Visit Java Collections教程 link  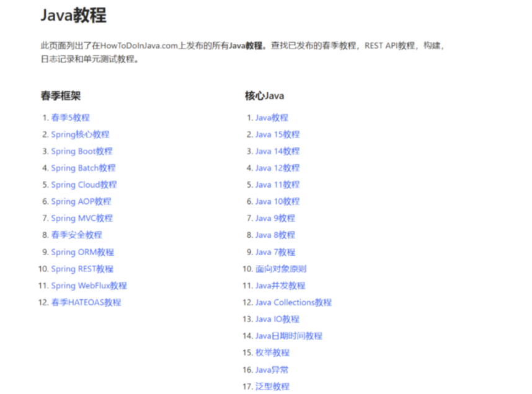click(x=293, y=302)
